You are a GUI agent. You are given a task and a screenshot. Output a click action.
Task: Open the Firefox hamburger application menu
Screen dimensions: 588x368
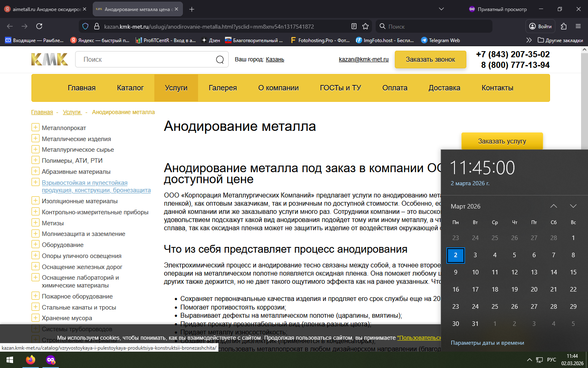click(578, 26)
